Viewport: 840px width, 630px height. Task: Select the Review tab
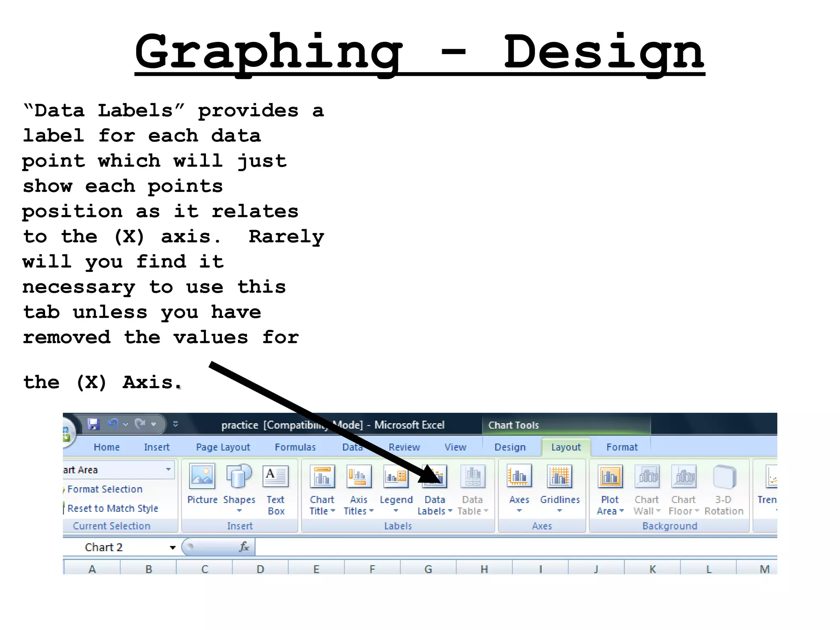[404, 447]
